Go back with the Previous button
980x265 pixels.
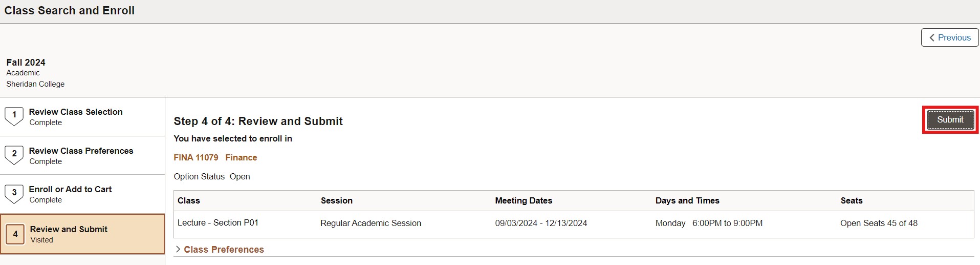(950, 37)
